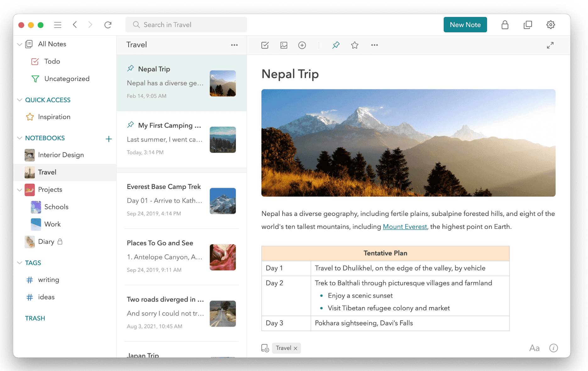Image resolution: width=588 pixels, height=371 pixels.
Task: Open the Interior Design notebook
Action: click(65, 155)
